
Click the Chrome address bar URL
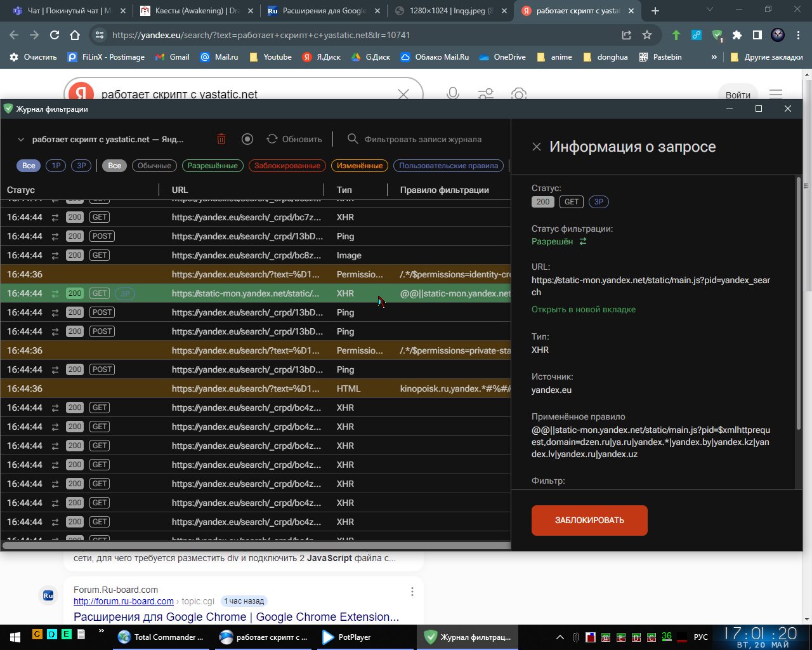click(x=261, y=36)
